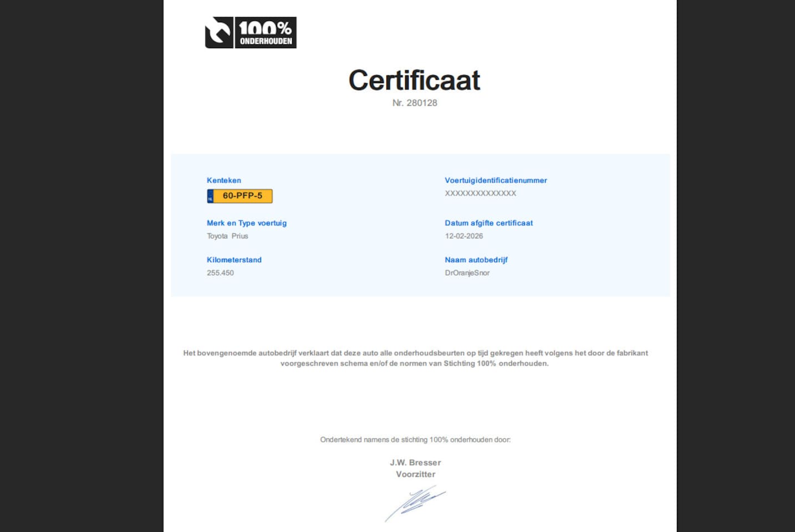Click the 100% Onderhouden logo text
795x532 pixels.
266,33
